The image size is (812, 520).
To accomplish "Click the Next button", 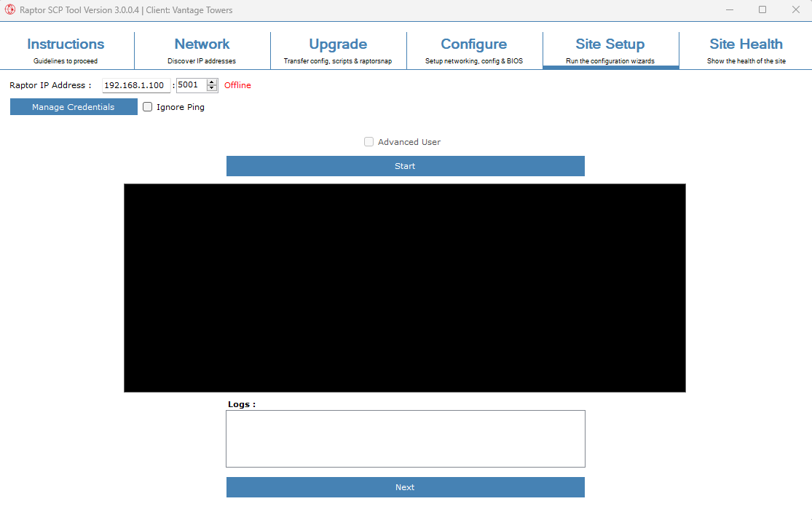I will (x=405, y=486).
